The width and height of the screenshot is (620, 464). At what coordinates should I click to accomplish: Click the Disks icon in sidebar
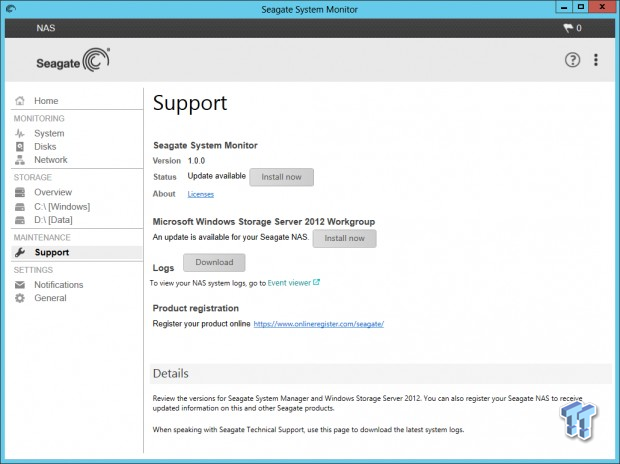(x=20, y=146)
